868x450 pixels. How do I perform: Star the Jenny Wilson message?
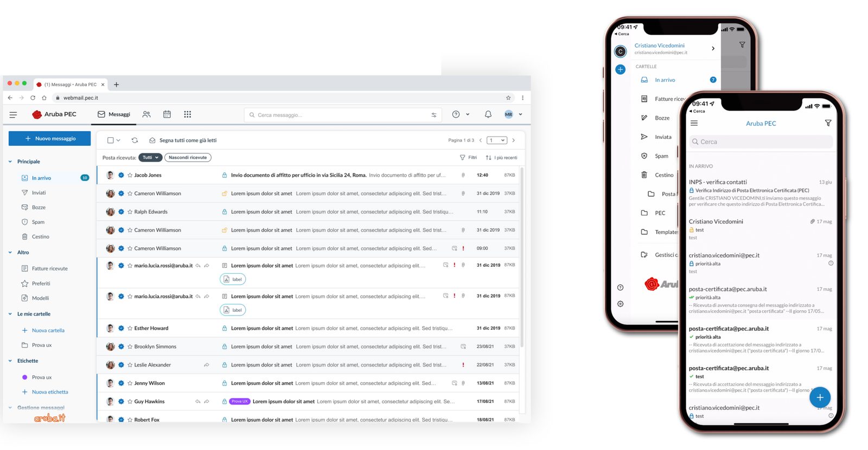(130, 383)
